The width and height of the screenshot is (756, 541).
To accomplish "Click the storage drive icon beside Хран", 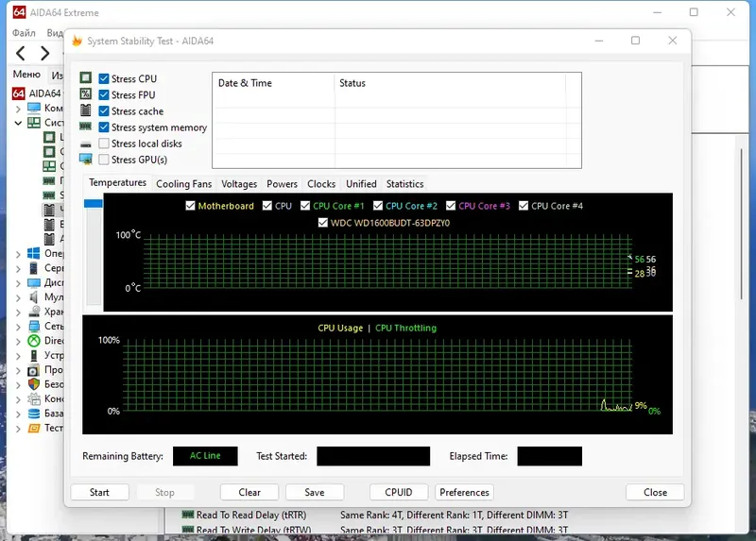I will [34, 312].
